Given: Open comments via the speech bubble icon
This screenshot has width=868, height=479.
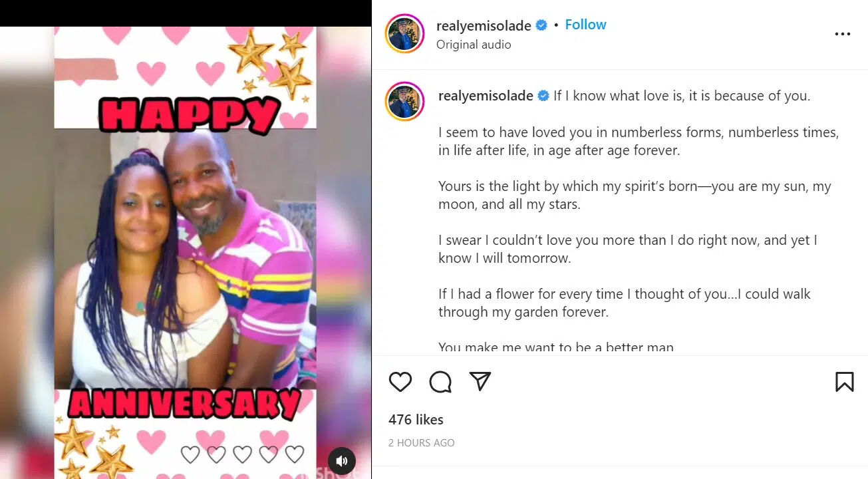Looking at the screenshot, I should [x=440, y=382].
